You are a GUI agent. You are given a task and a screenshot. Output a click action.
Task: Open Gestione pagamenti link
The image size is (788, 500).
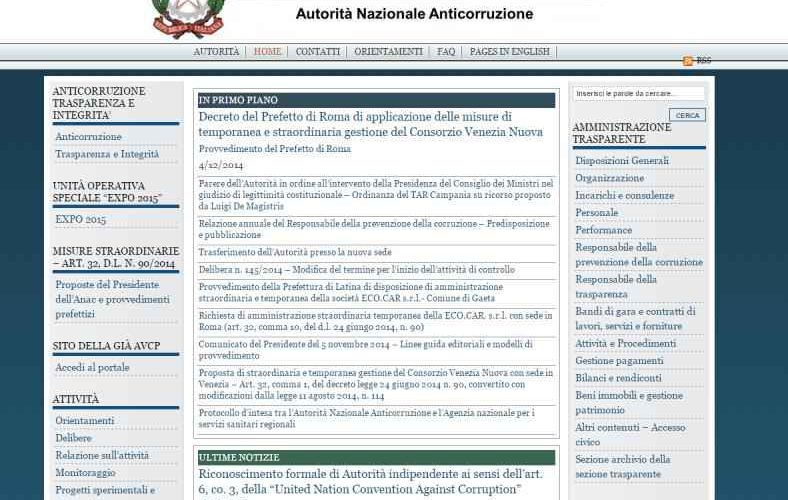(619, 360)
